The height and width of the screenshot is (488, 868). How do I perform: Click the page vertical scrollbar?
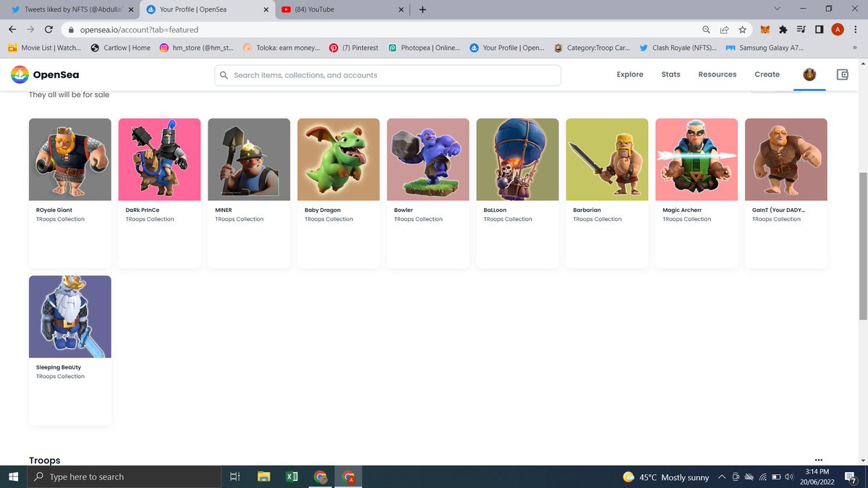862,246
